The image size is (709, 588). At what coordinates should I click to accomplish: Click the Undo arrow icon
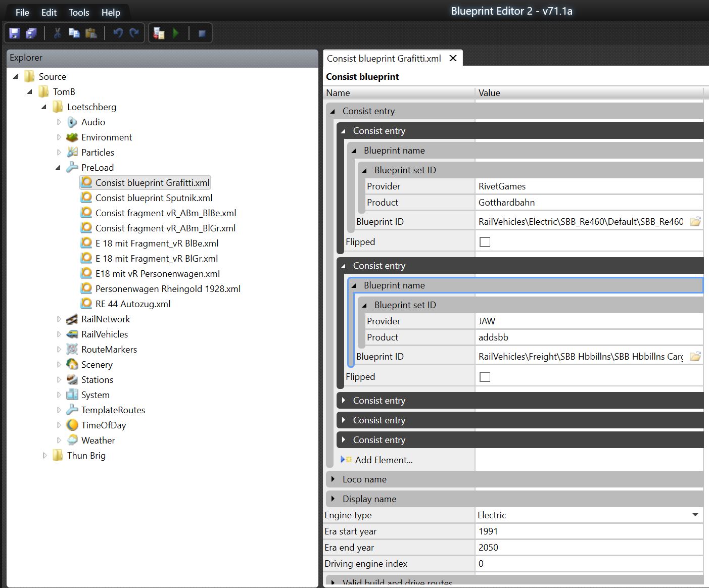pyautogui.click(x=118, y=33)
